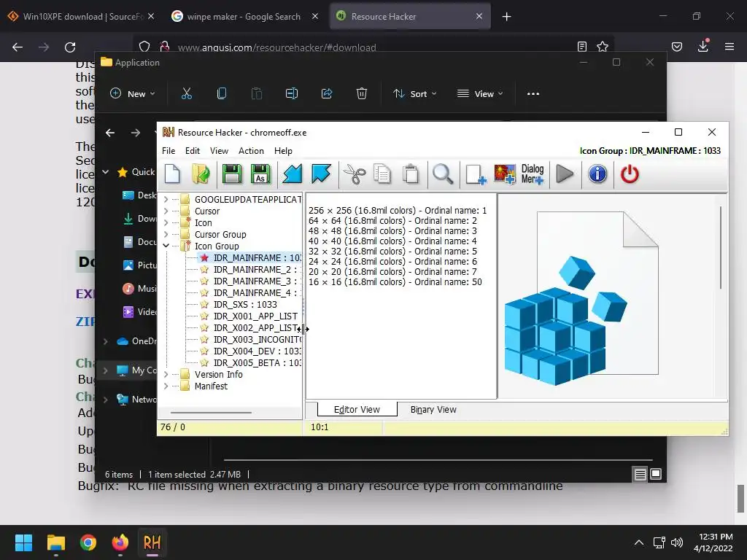Select IDR_X004_DEV tree item

250,351
